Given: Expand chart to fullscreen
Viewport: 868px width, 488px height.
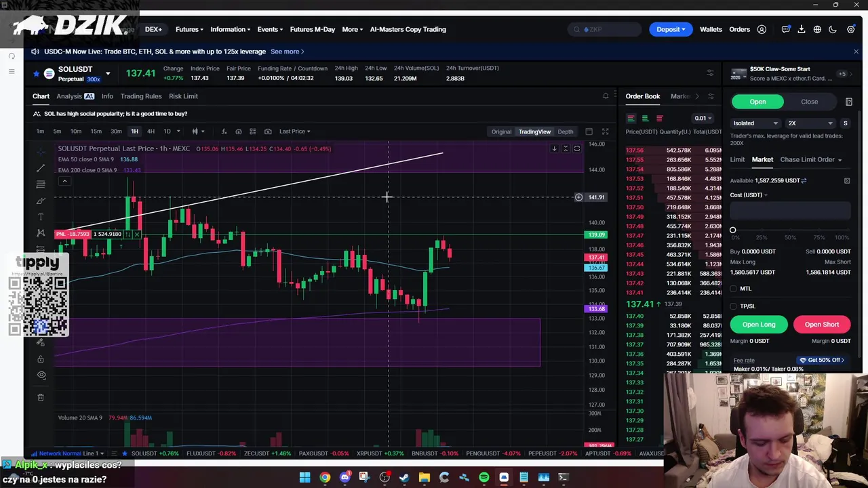Looking at the screenshot, I should [605, 131].
